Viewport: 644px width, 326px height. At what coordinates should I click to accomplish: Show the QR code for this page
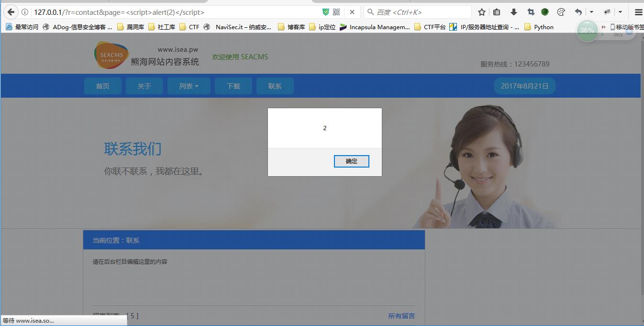click(x=336, y=12)
